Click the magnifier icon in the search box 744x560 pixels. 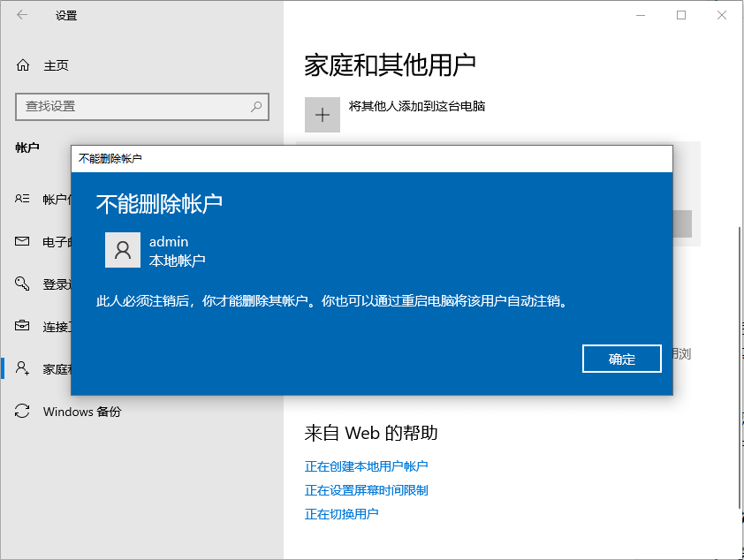coord(255,106)
